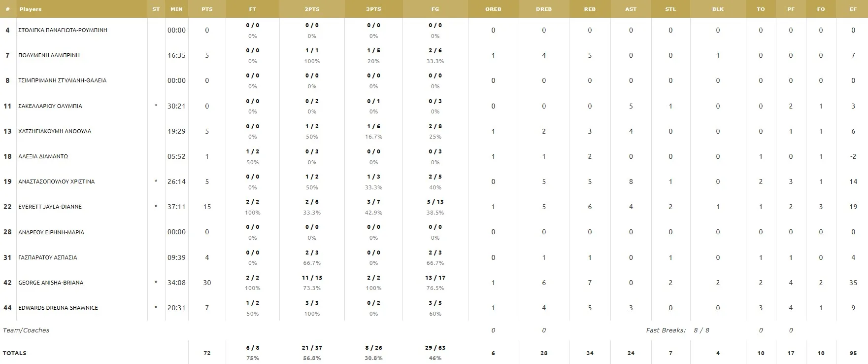Click the AST column header
The height and width of the screenshot is (364, 868).
click(631, 9)
